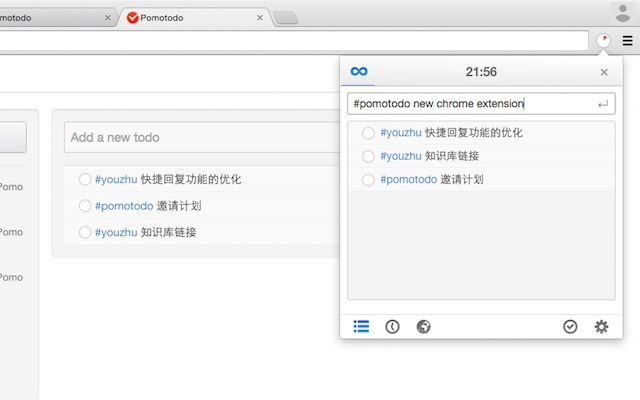The height and width of the screenshot is (400, 640).
Task: Open the clock history icon in popup footer
Action: 392,327
